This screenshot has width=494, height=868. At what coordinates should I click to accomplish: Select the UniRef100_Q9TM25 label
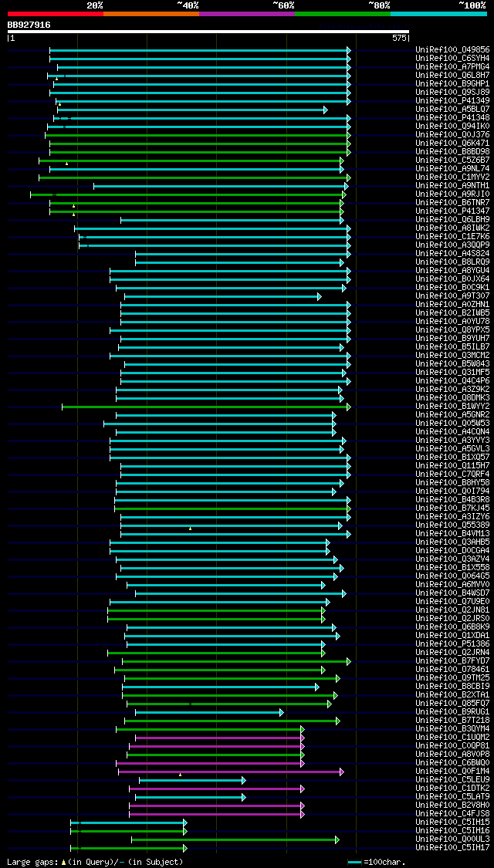tap(452, 678)
